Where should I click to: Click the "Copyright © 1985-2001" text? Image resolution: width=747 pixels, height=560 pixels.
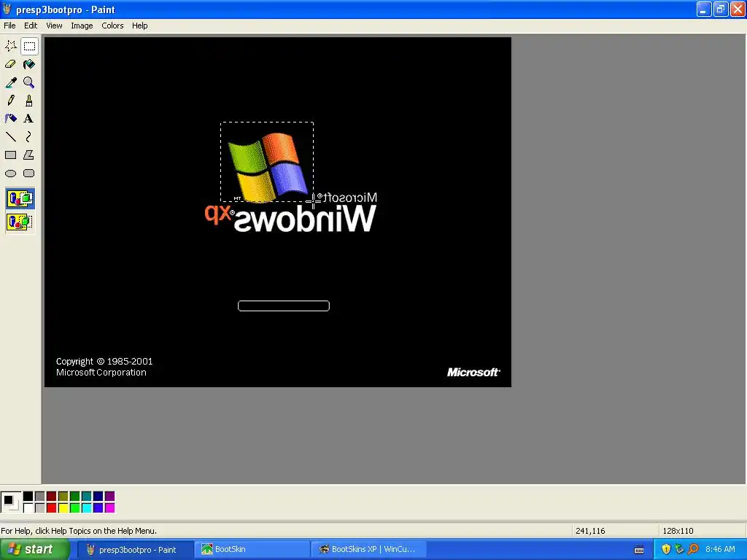point(104,362)
